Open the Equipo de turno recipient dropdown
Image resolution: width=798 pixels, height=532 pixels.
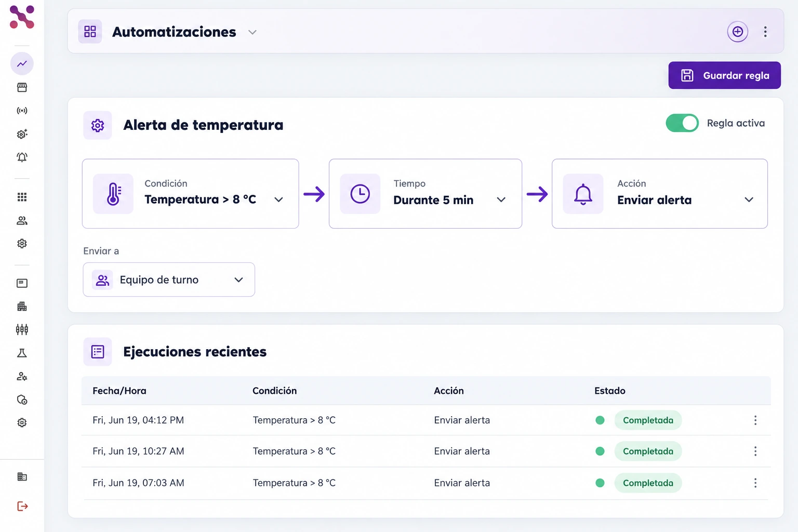click(x=169, y=280)
